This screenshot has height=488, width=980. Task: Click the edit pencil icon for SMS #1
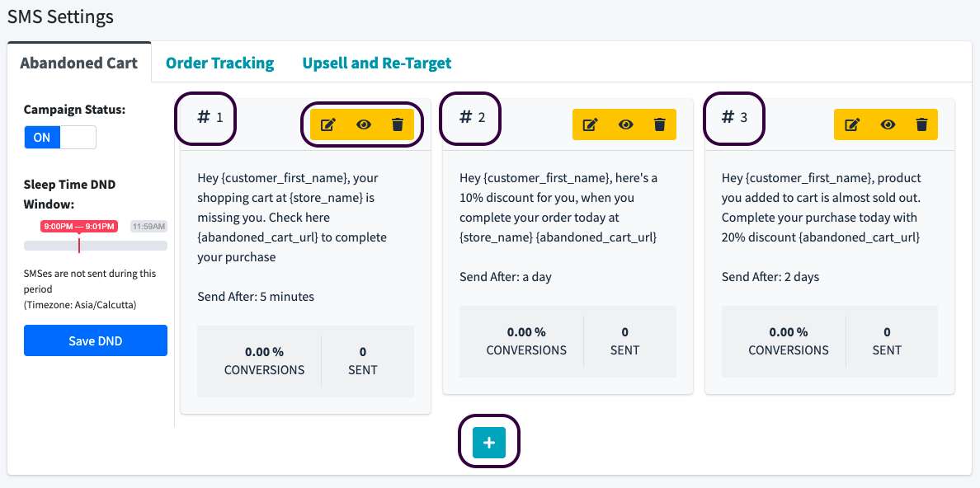[x=328, y=124]
